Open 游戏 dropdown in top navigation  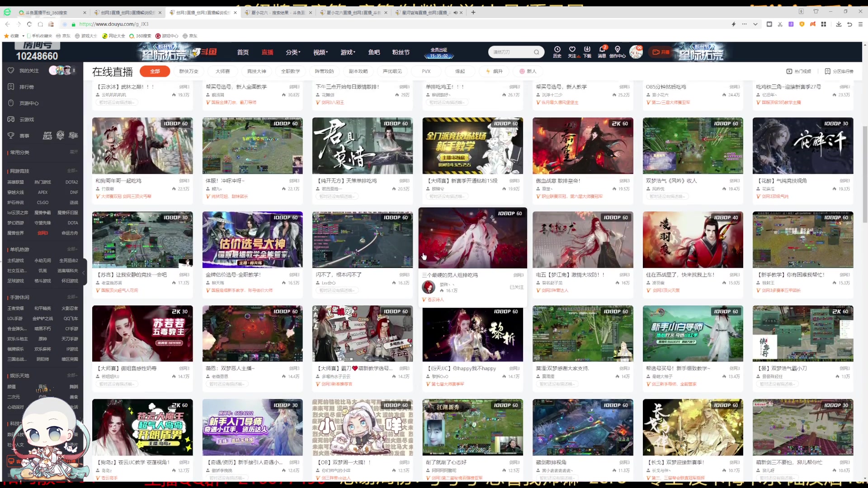click(x=348, y=52)
